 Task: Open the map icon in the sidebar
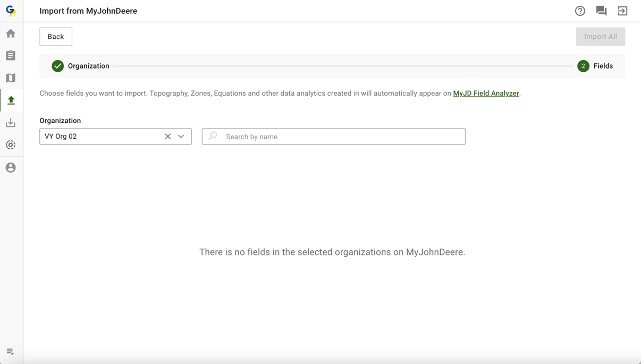(11, 78)
